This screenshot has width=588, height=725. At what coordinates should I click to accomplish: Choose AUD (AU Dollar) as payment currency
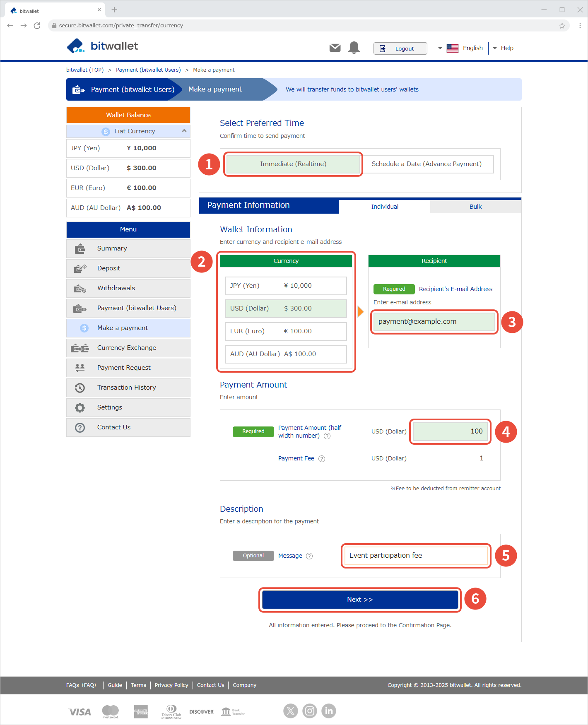click(x=286, y=354)
